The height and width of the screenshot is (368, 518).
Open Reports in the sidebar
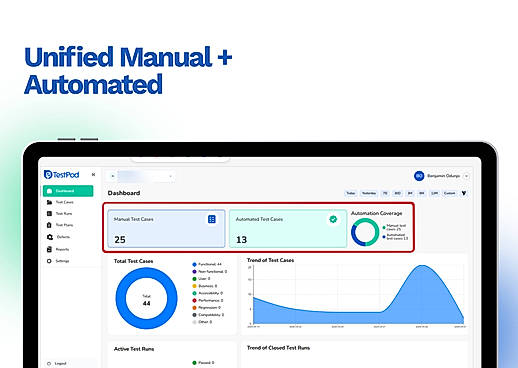(62, 249)
